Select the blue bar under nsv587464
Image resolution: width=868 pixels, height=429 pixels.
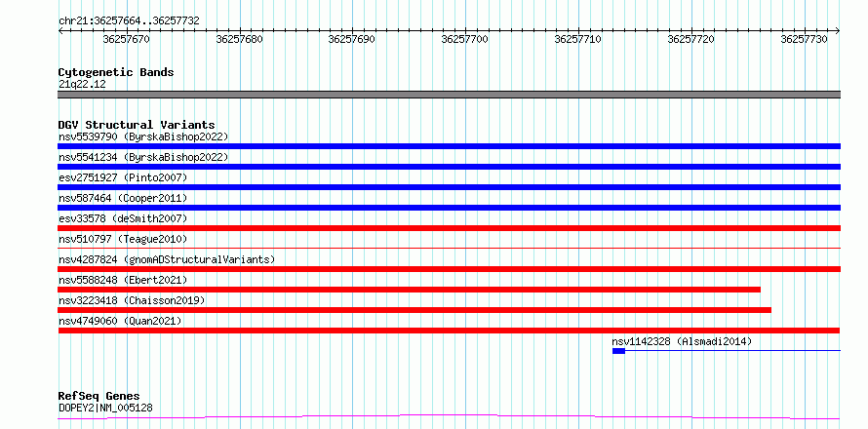pos(449,208)
